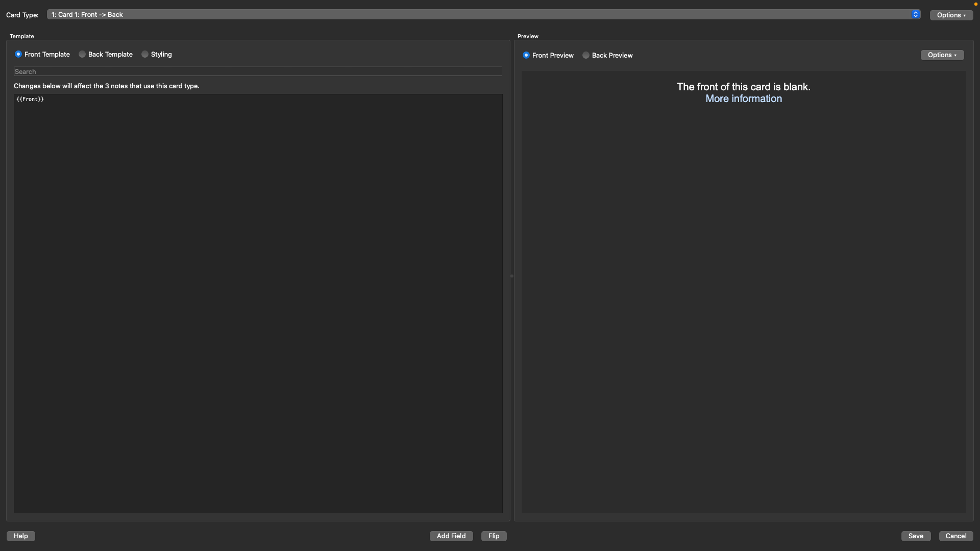
Task: Enable Back Preview
Action: click(586, 55)
